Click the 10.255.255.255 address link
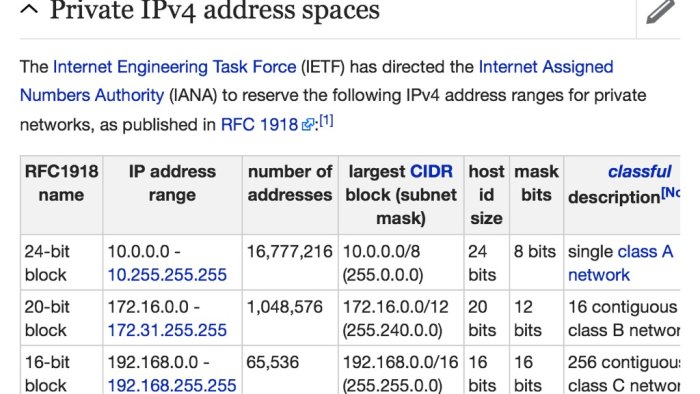 [167, 275]
